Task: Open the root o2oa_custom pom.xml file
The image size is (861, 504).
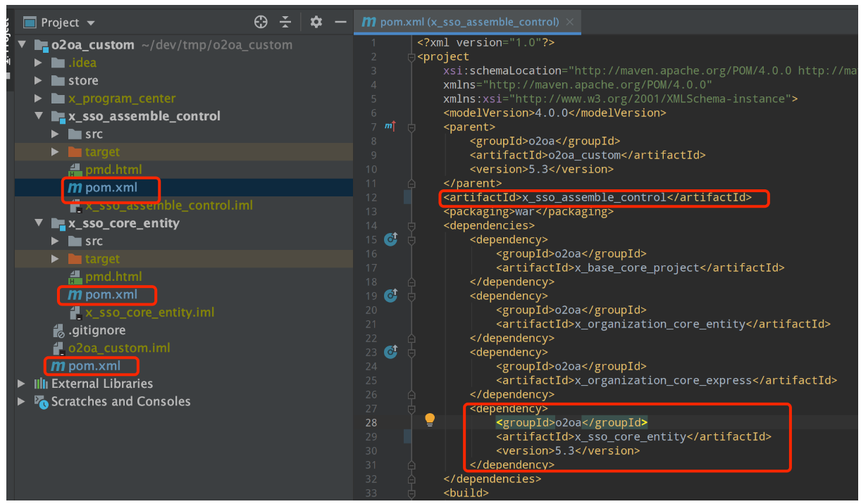Action: (x=94, y=366)
